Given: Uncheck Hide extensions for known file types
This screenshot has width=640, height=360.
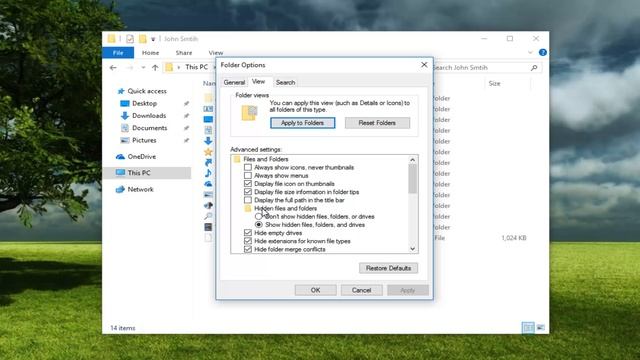Looking at the screenshot, I should (x=248, y=241).
